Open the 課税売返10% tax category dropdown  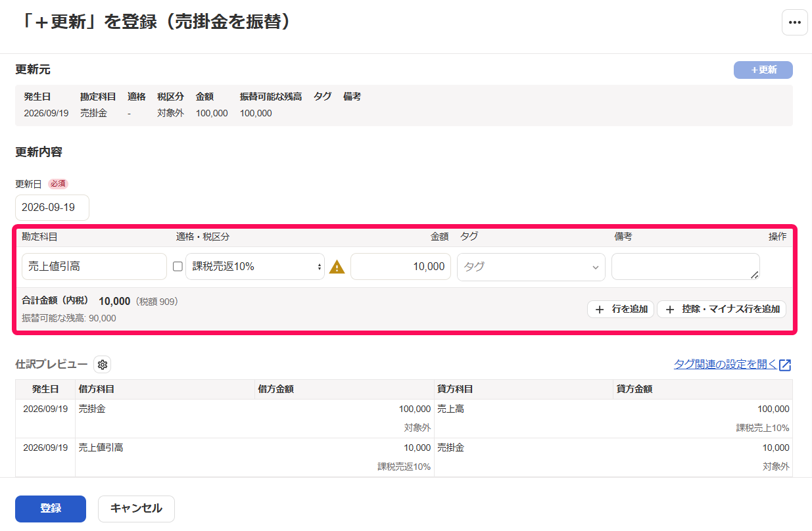[x=255, y=267]
